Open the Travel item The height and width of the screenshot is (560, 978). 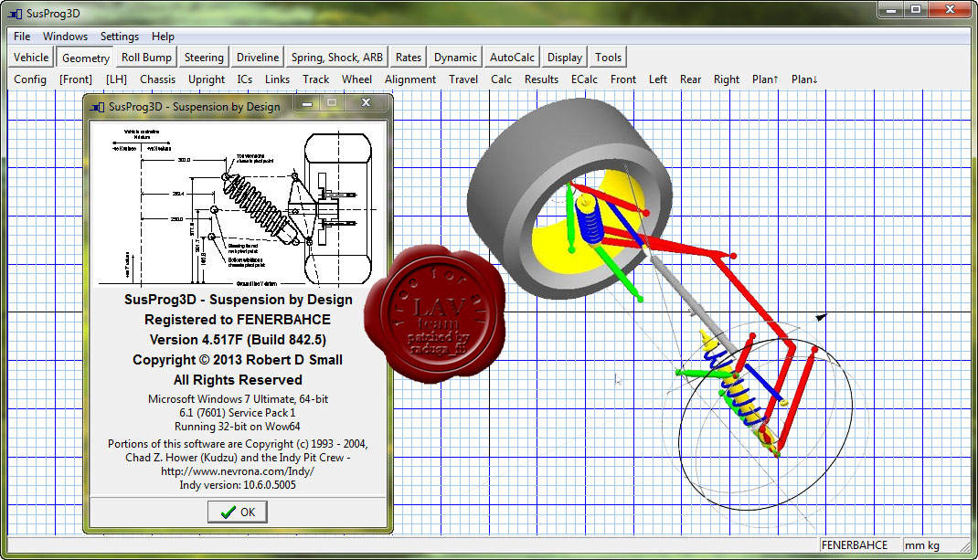[463, 79]
